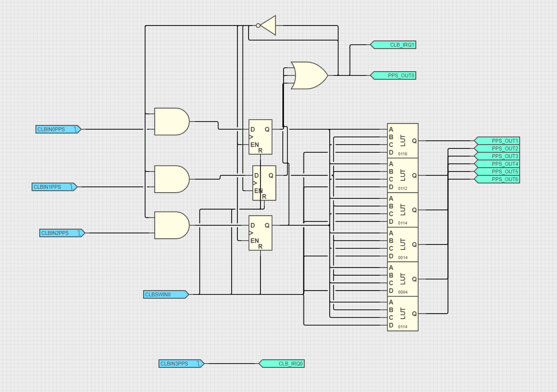Screen dimensions: 557x392
Task: Select the AND gate next to CLBIN1PPS
Action: 172,179
